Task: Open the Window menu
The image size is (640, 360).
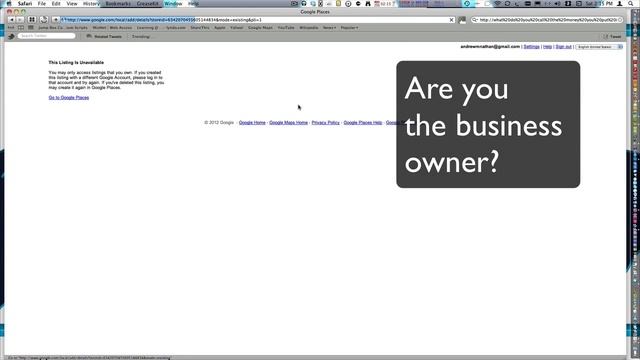Action: click(x=173, y=3)
